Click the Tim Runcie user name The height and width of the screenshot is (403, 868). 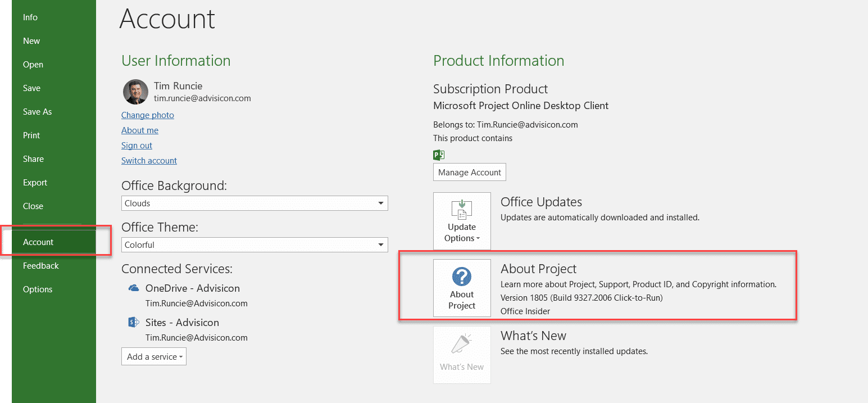click(x=178, y=86)
